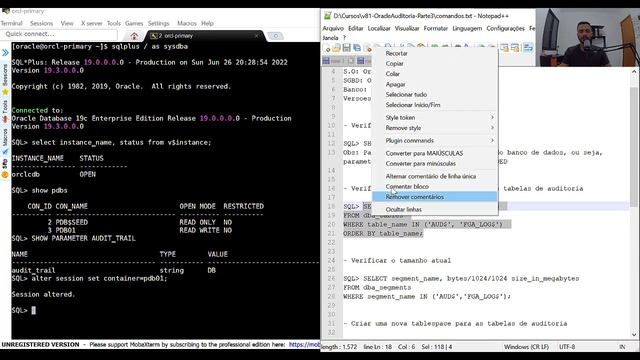Open the Editar menu in Notepad++

point(356,29)
